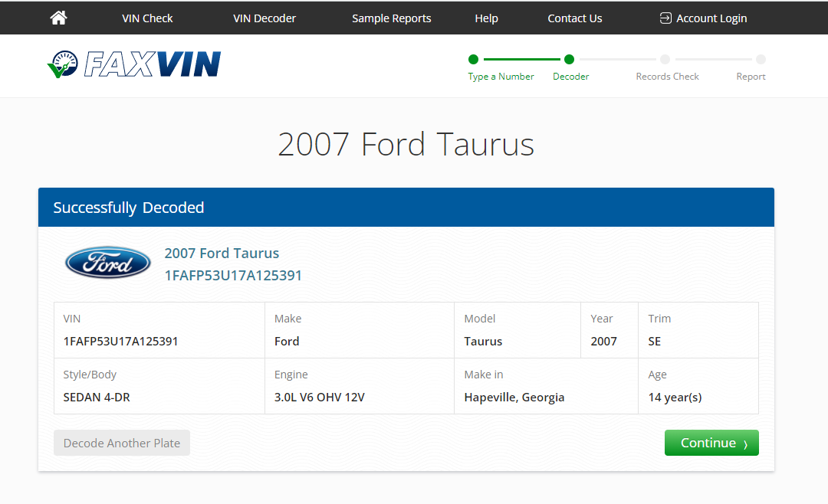Click the engine value 3.0L V6 OHV 12V
This screenshot has width=828, height=504.
point(320,398)
